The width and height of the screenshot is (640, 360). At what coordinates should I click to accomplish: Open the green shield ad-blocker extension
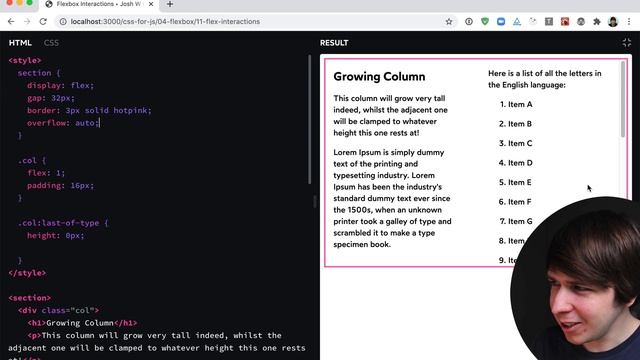tap(485, 22)
